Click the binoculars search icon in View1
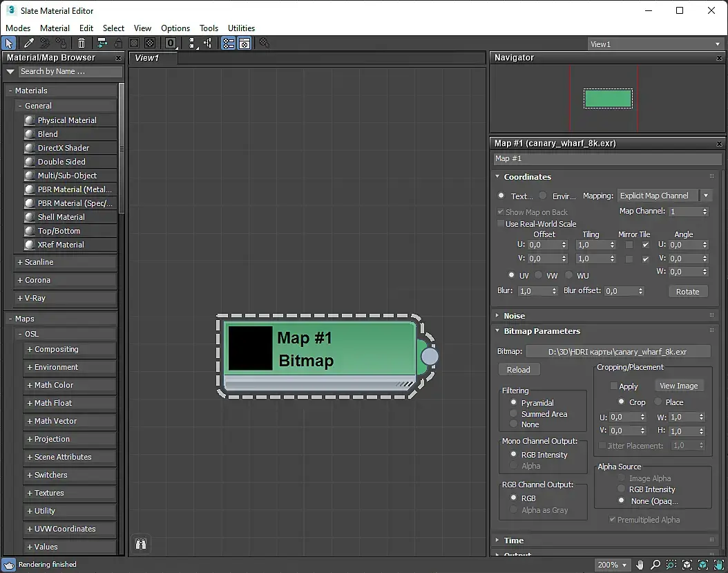This screenshot has height=573, width=728. 141,544
